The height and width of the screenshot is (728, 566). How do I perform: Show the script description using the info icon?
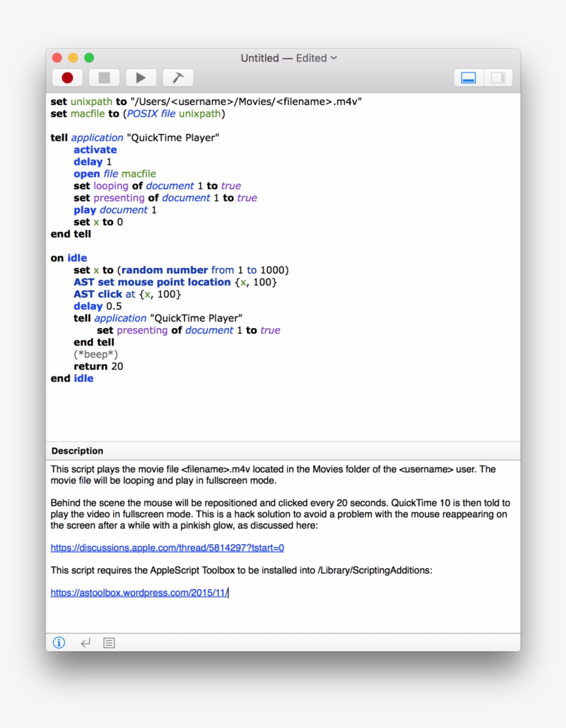[59, 642]
